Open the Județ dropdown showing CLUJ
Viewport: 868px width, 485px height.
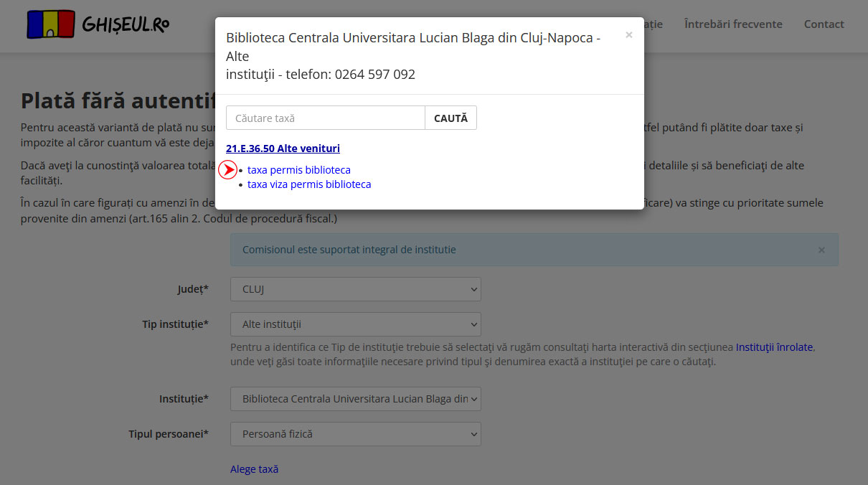356,289
